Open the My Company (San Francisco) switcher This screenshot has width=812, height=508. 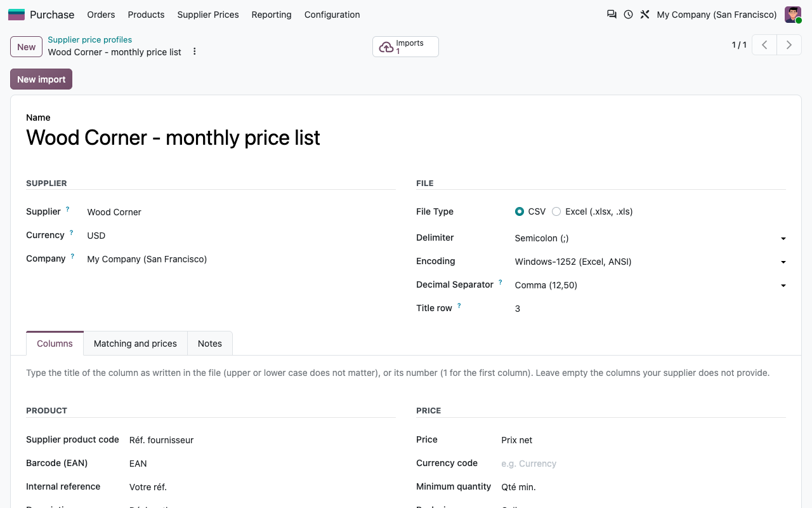click(x=717, y=15)
